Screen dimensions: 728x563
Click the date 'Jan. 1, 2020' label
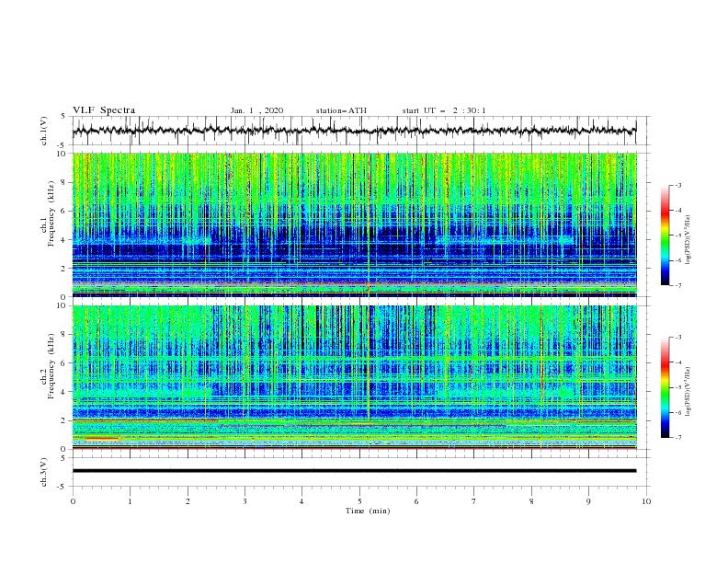(256, 110)
